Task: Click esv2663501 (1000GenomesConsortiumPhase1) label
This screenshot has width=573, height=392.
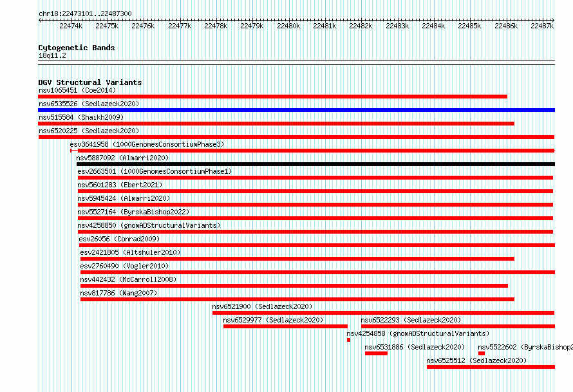Action: tap(155, 171)
